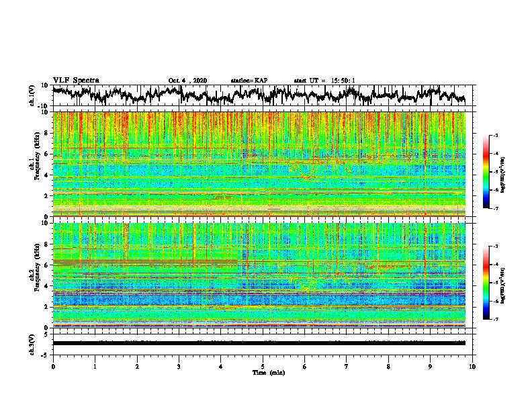The height and width of the screenshot is (411, 532).
Task: Click time axis tick label '2'
Action: coord(137,366)
